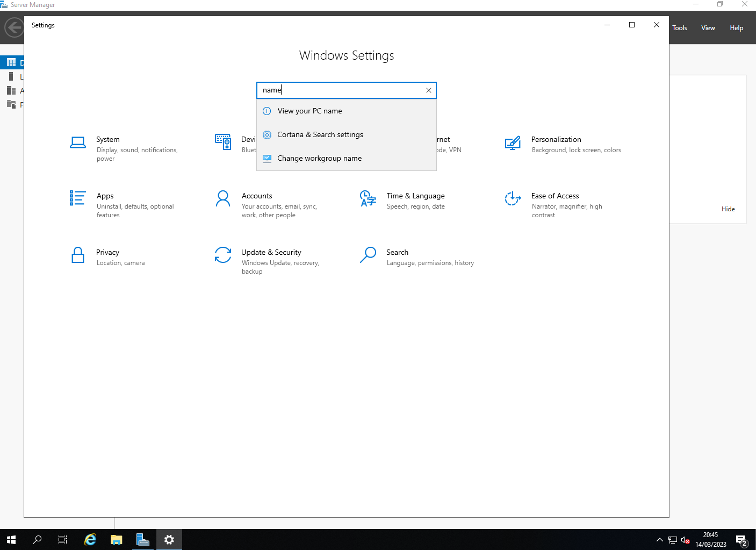
Task: Expand the system tray hidden icons
Action: click(x=659, y=540)
